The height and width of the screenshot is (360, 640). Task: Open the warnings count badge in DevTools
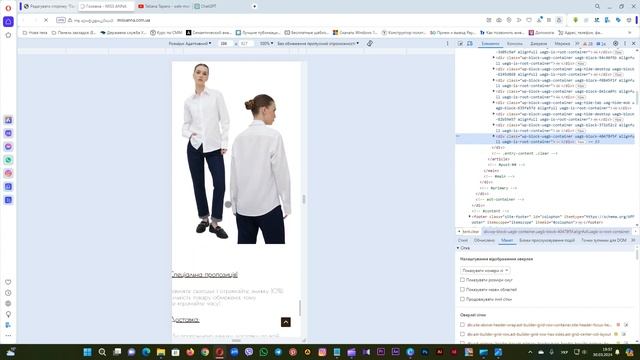(x=588, y=43)
